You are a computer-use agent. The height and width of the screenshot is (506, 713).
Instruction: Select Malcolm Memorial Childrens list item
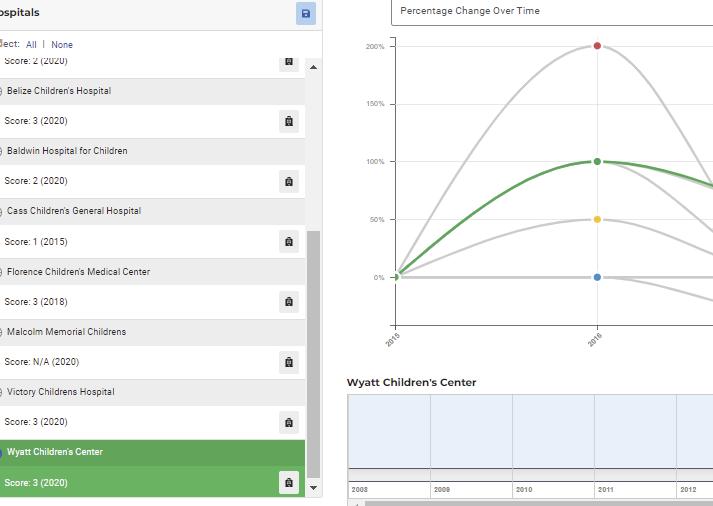point(66,332)
